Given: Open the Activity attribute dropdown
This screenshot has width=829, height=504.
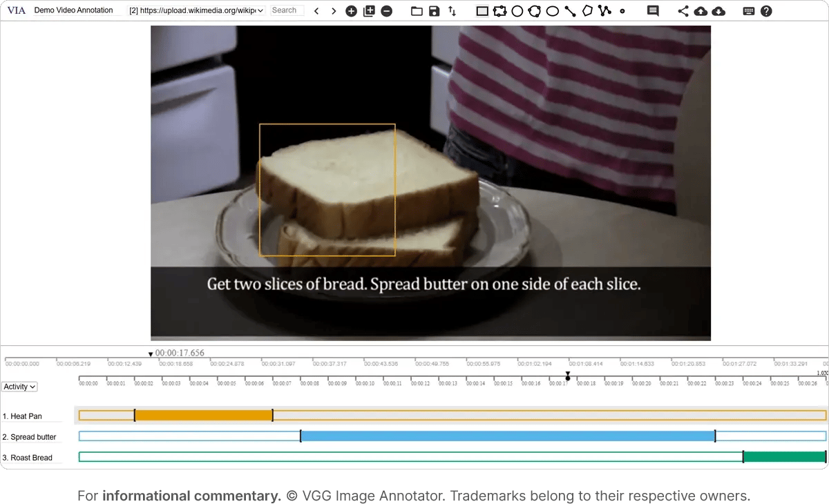Looking at the screenshot, I should [x=19, y=387].
